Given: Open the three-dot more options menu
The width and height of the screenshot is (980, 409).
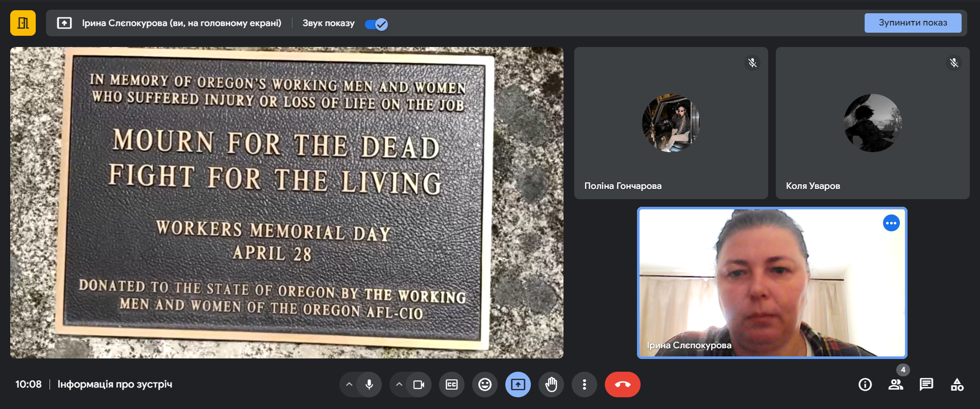Looking at the screenshot, I should pyautogui.click(x=584, y=384).
